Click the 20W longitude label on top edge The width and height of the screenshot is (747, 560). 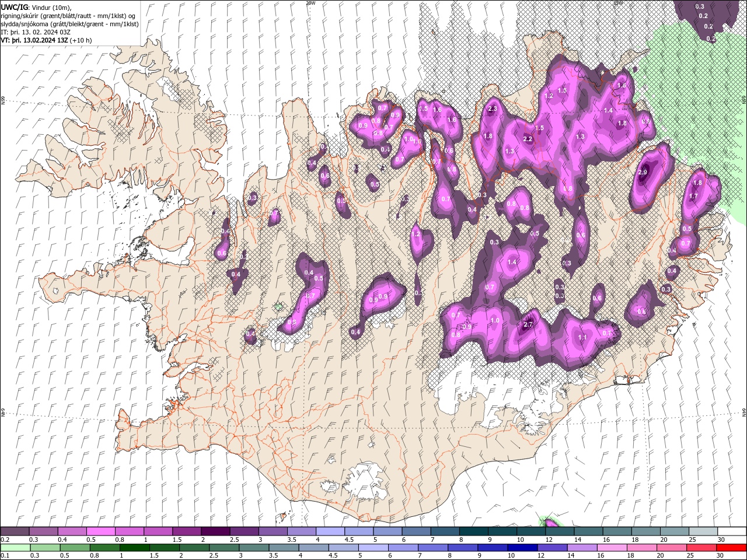(x=310, y=3)
